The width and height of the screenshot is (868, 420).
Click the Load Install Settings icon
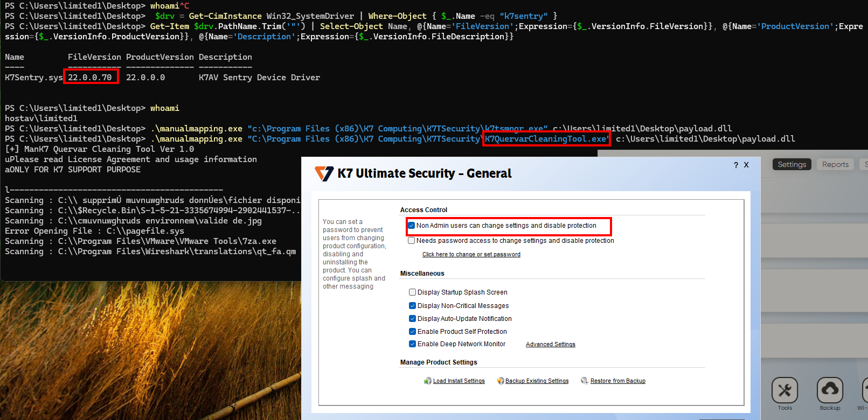428,381
